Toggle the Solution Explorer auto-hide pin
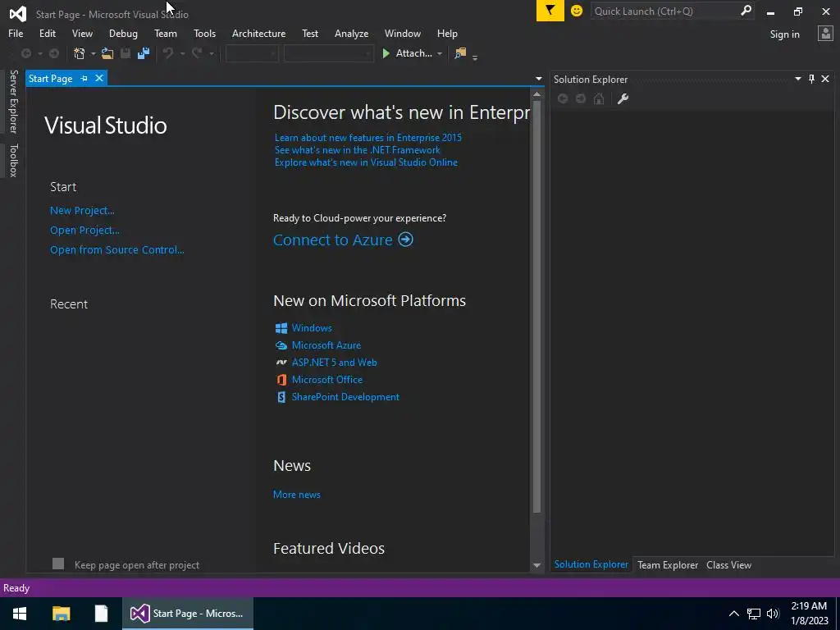 pyautogui.click(x=811, y=79)
